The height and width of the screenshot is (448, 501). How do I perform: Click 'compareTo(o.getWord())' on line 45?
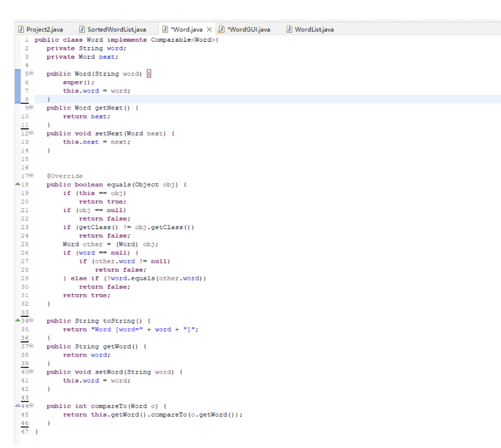195,415
